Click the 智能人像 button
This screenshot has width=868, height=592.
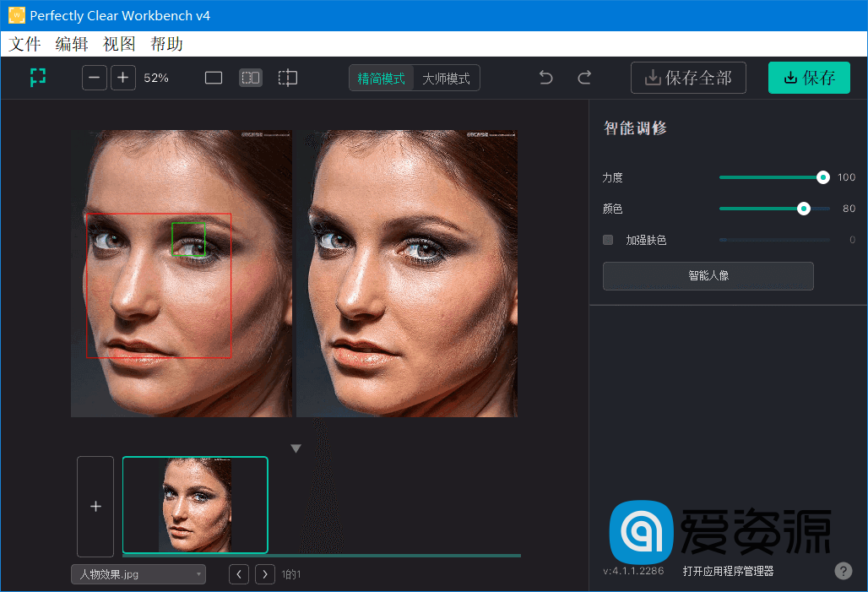pos(708,275)
